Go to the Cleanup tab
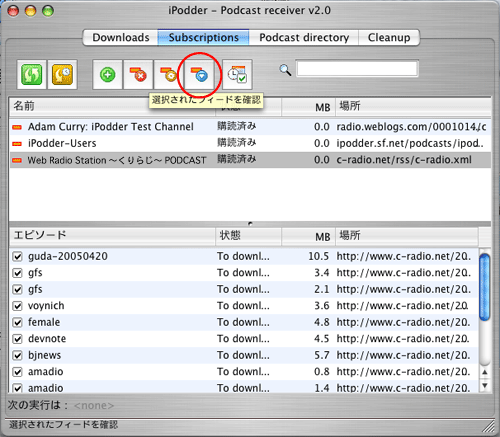 389,37
